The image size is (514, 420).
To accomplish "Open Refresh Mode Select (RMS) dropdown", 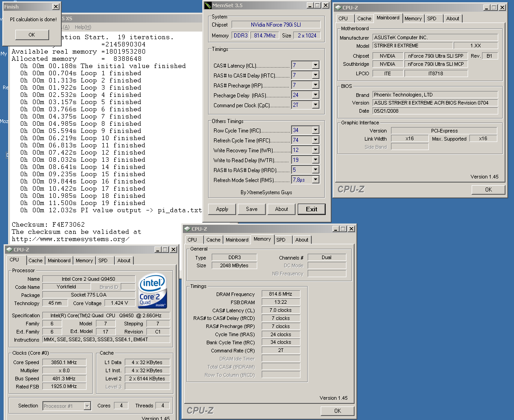I will (x=315, y=179).
